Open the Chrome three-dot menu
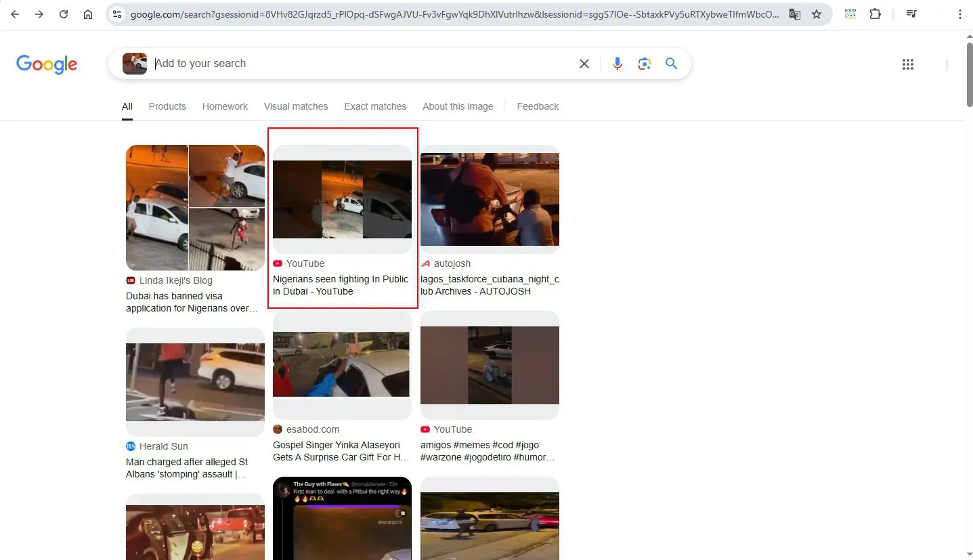 (959, 14)
